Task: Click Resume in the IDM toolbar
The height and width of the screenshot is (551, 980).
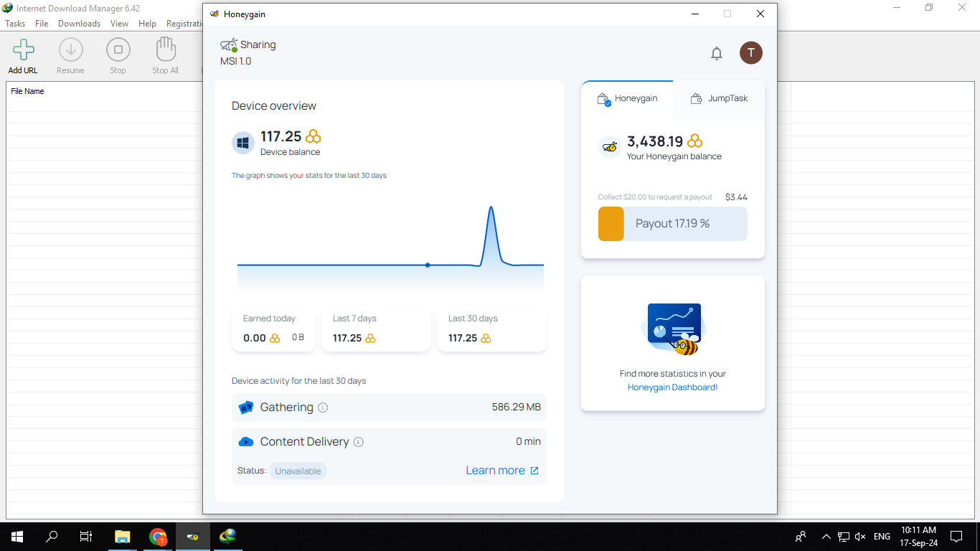Action: pyautogui.click(x=70, y=57)
